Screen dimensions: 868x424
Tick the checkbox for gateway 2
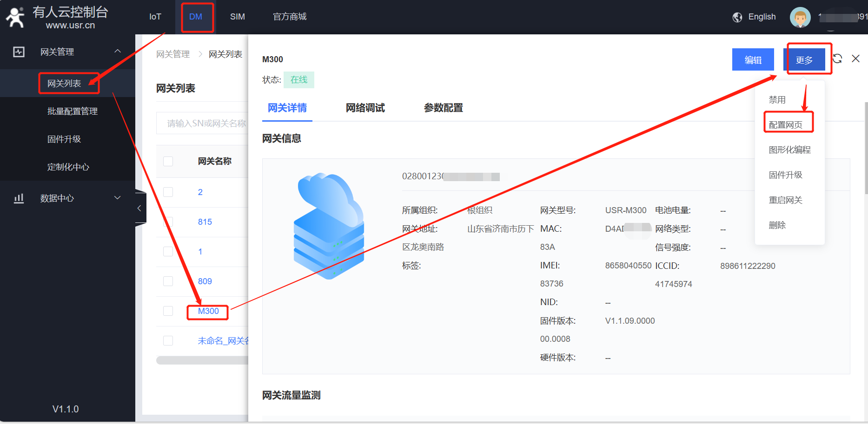168,192
